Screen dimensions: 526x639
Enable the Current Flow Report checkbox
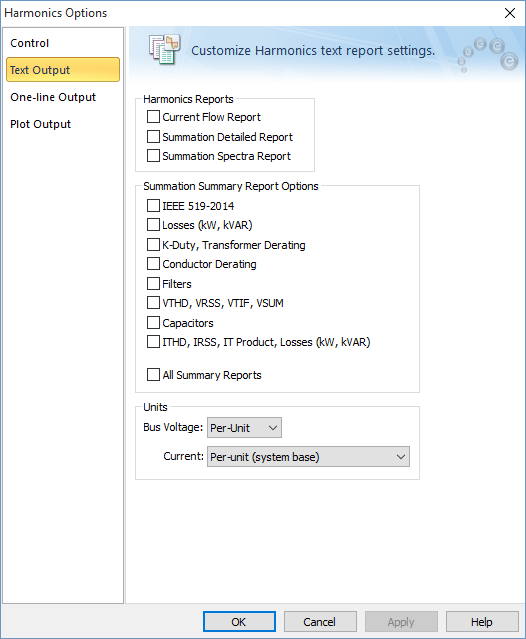coord(153,117)
